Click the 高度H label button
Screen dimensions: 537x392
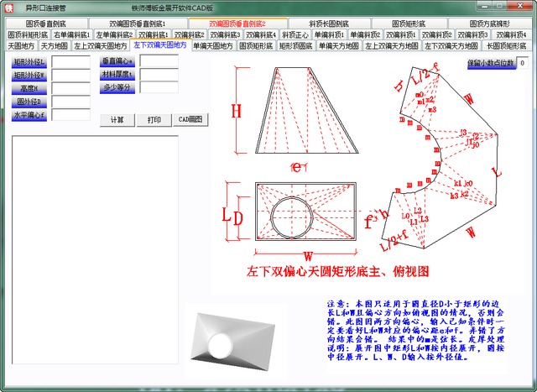click(x=29, y=88)
